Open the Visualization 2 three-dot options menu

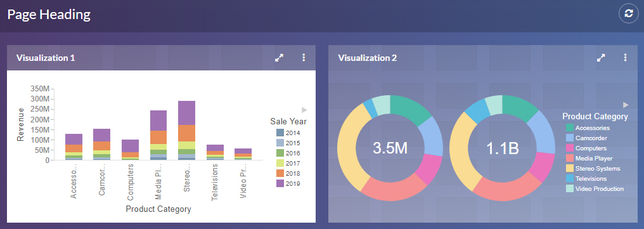pos(625,58)
